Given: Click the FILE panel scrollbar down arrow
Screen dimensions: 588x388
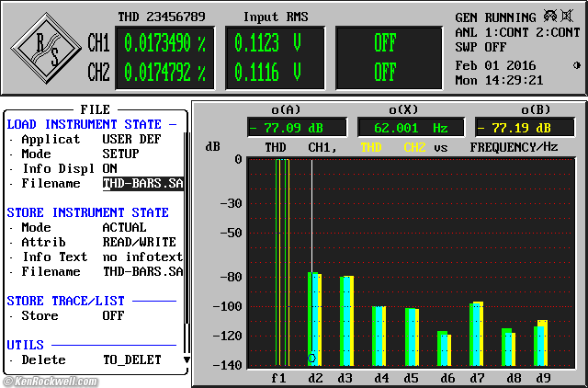Looking at the screenshot, I should (x=187, y=359).
